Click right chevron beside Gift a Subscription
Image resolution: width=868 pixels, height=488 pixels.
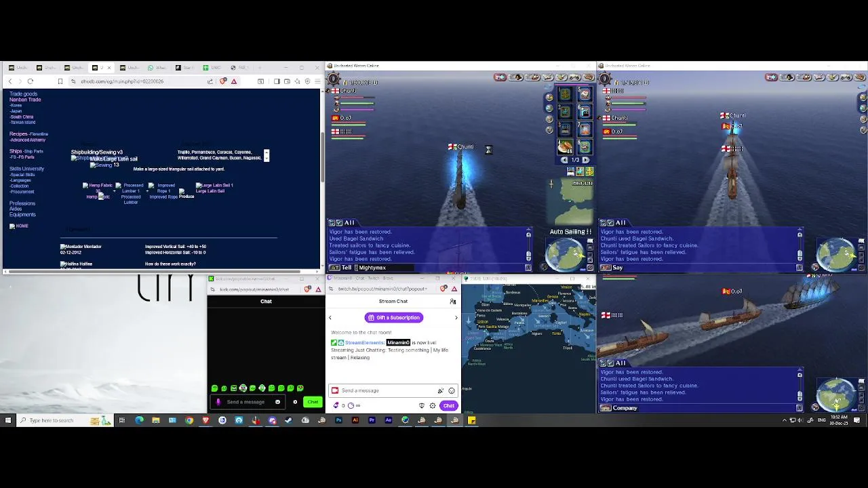[456, 318]
